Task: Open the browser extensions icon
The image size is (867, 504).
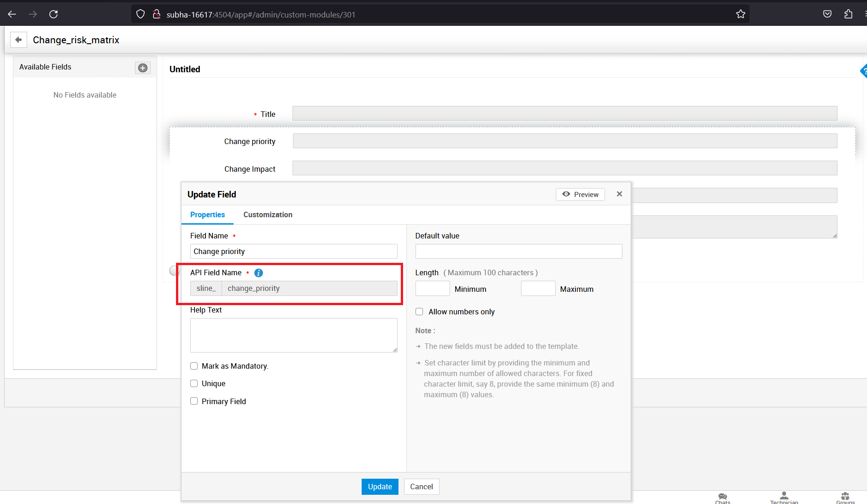Action: pos(848,14)
